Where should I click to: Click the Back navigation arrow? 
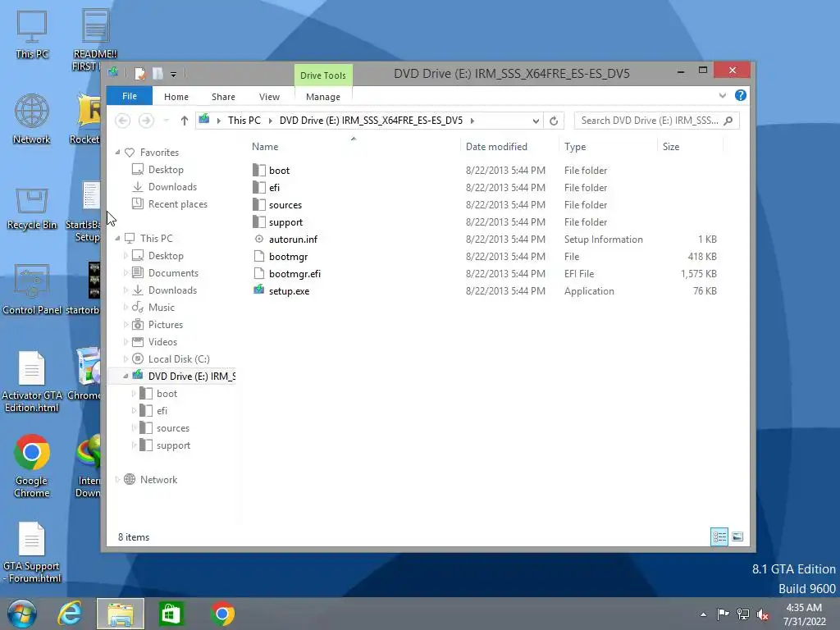pos(123,121)
